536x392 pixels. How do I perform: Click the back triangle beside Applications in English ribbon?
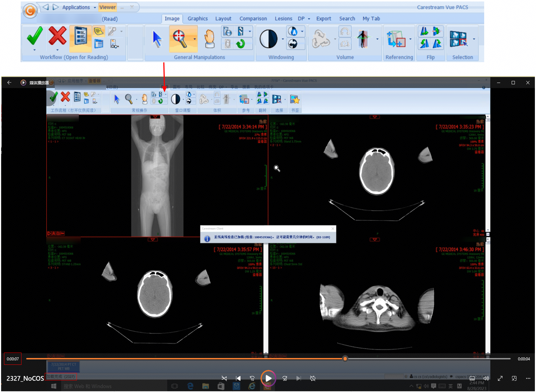[46, 7]
